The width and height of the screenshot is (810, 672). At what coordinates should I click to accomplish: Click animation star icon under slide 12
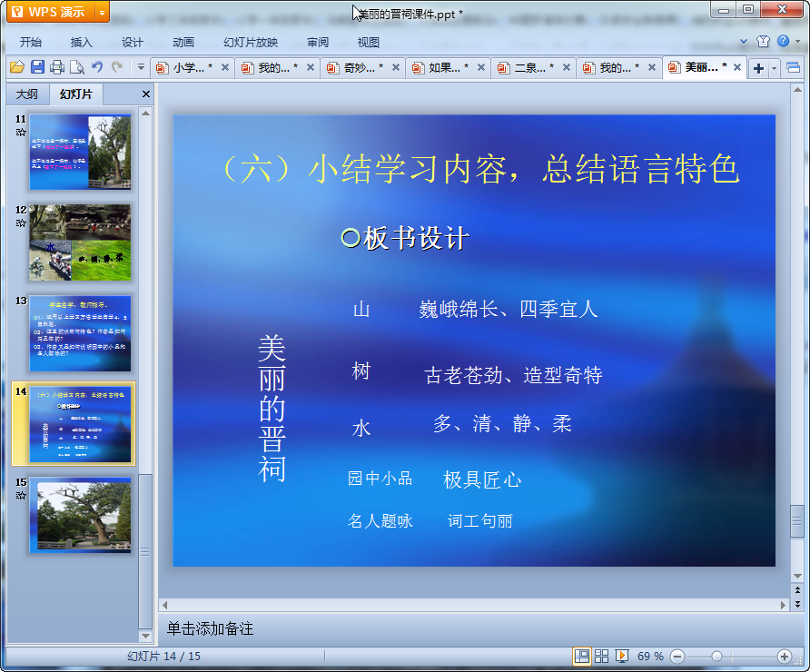tap(21, 223)
